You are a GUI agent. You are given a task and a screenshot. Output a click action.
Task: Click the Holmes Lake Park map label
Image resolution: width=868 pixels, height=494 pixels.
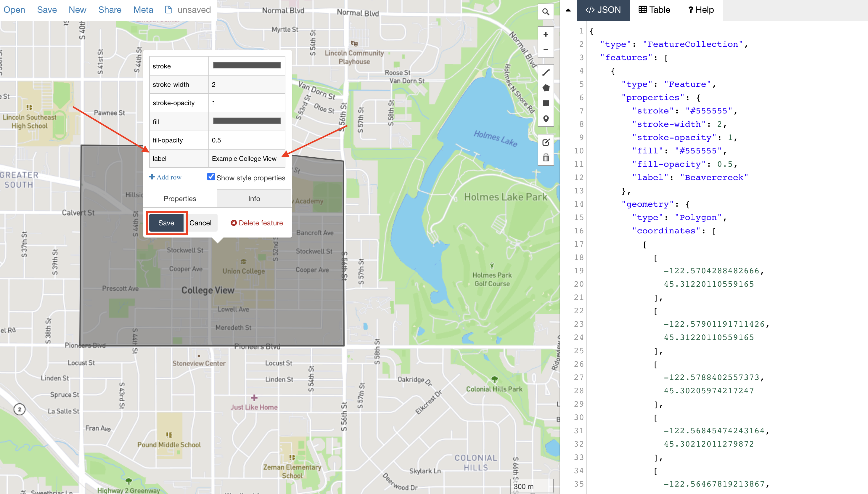(x=505, y=197)
